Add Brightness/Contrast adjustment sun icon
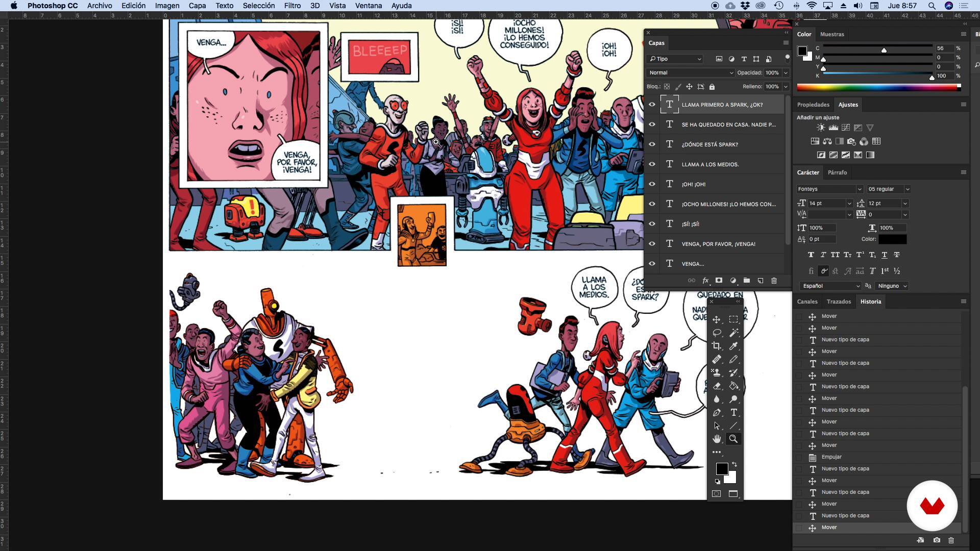The height and width of the screenshot is (551, 980). [820, 128]
